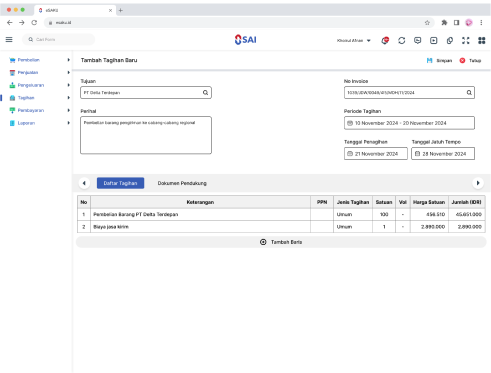Open the hamburger sidebar menu
The width and height of the screenshot is (491, 373).
click(x=9, y=40)
